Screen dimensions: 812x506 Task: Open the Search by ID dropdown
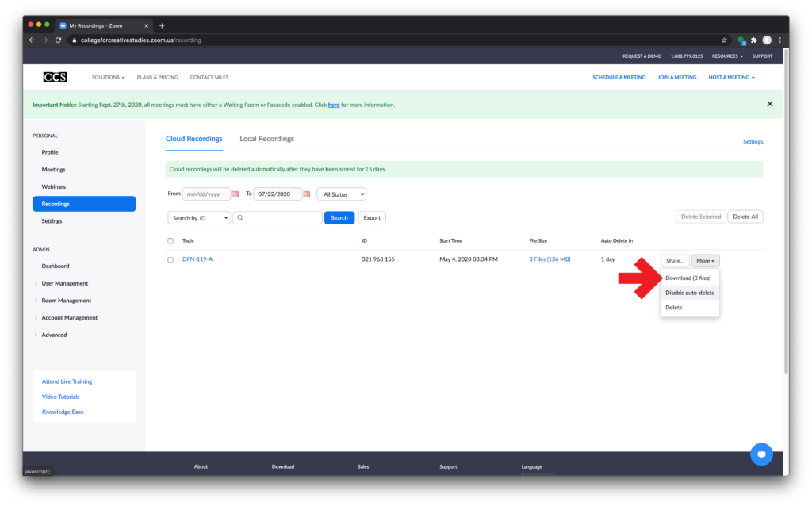pyautogui.click(x=199, y=218)
